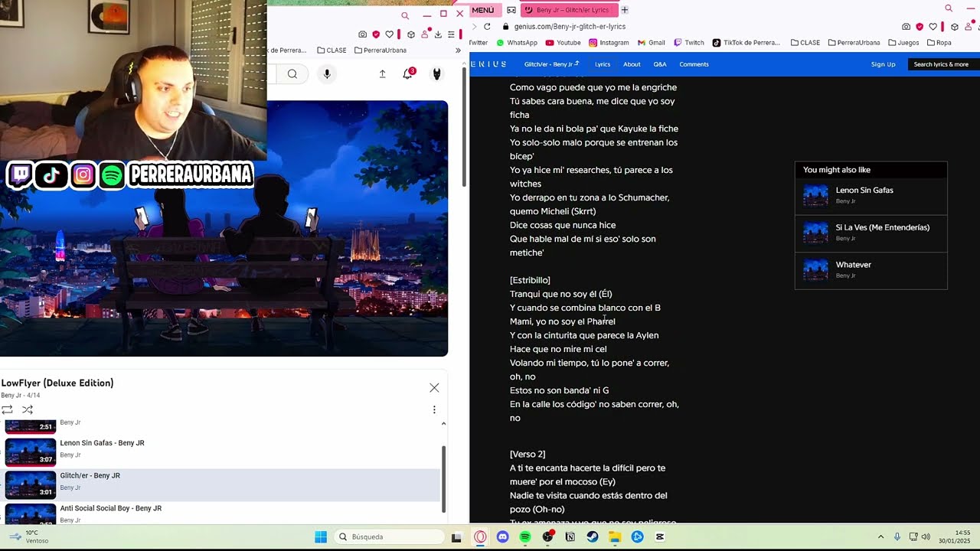The image size is (980, 551).
Task: Open Steam from taskbar
Action: 593,537
